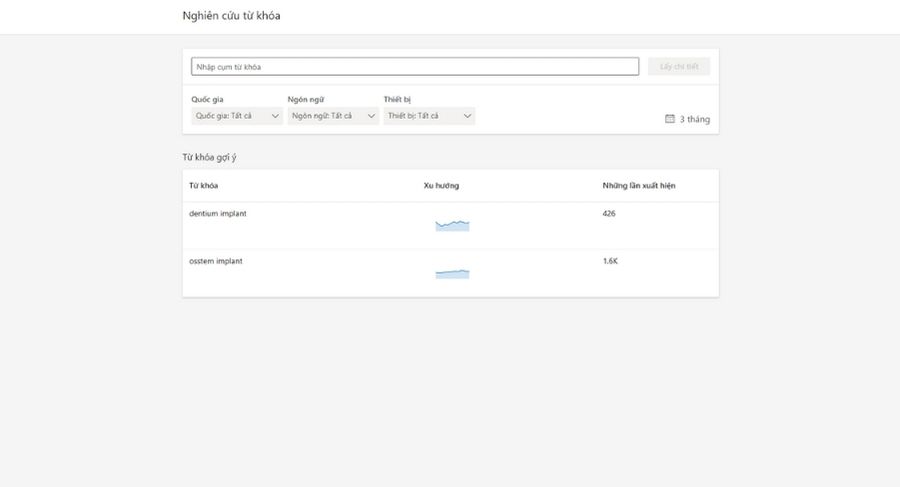
Task: Click the keyword phrase input field
Action: pyautogui.click(x=414, y=67)
